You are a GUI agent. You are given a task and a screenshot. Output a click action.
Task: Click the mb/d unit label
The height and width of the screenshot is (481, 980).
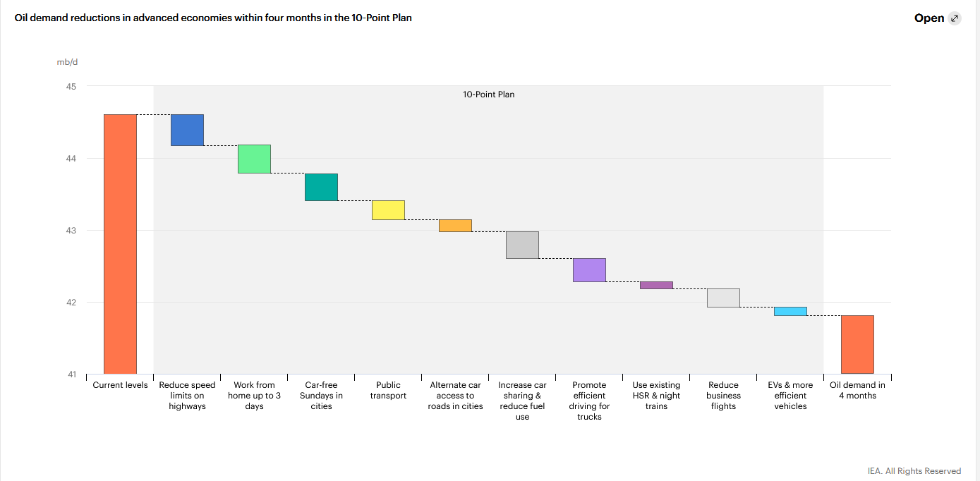pos(68,62)
